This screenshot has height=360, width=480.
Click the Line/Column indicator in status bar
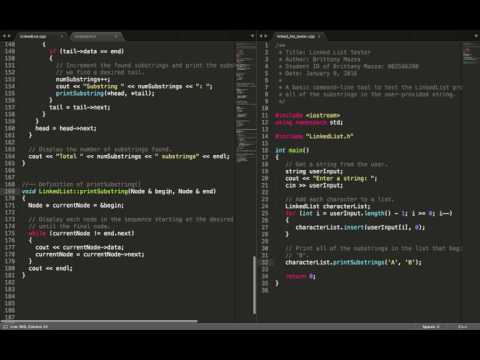[29, 327]
